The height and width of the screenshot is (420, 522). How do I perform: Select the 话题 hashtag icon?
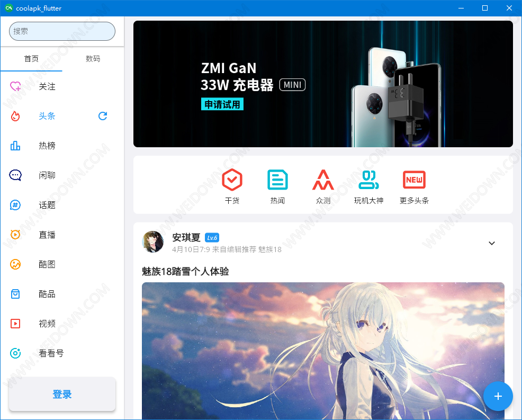16,205
